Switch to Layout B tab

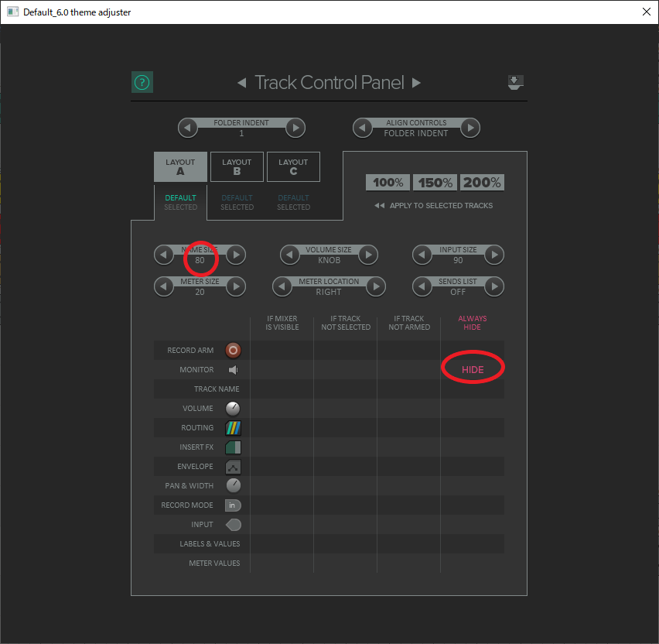click(x=237, y=166)
